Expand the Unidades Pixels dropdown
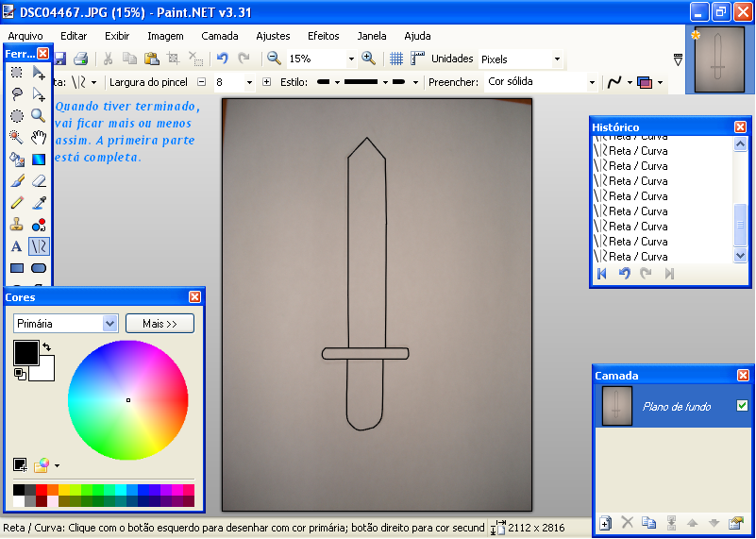 click(x=556, y=59)
